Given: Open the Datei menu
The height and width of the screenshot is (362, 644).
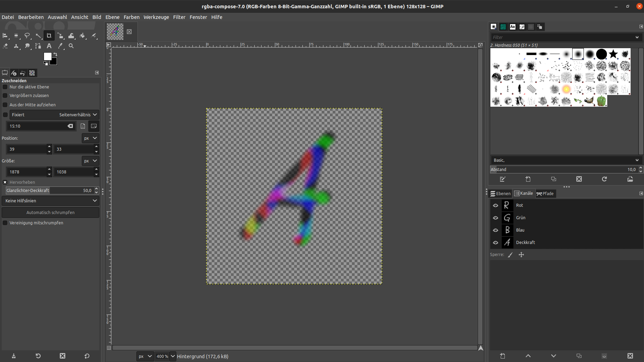Looking at the screenshot, I should [8, 17].
